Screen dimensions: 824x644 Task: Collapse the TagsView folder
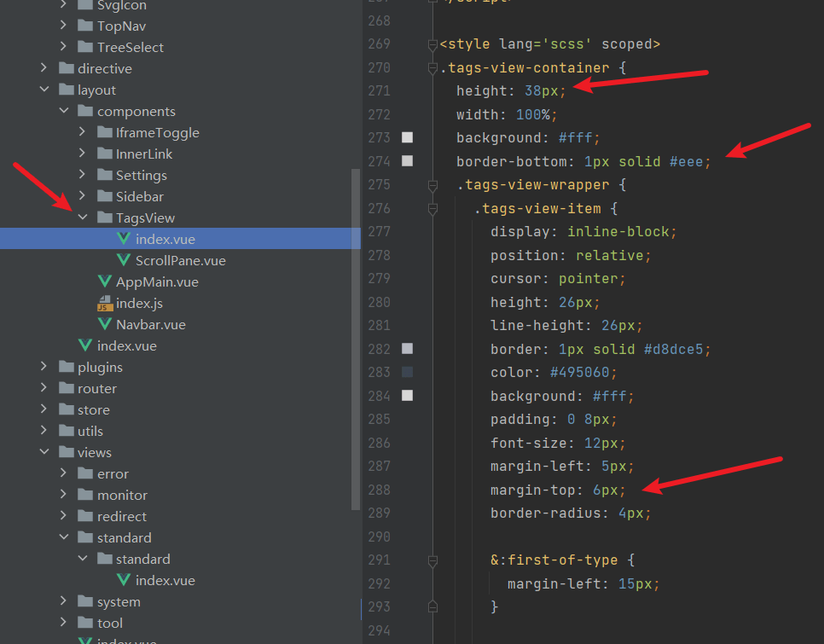(x=83, y=217)
